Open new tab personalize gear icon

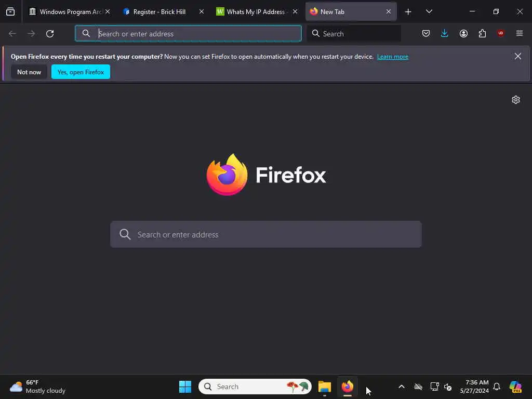pos(516,100)
